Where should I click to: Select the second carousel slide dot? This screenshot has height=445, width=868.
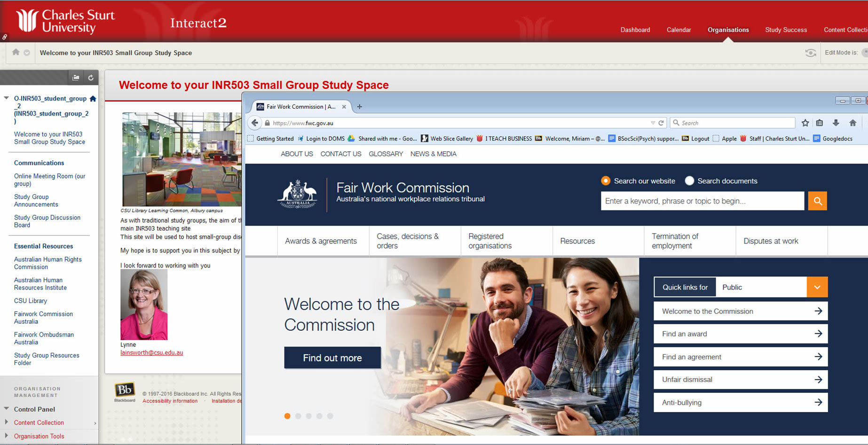(x=298, y=416)
